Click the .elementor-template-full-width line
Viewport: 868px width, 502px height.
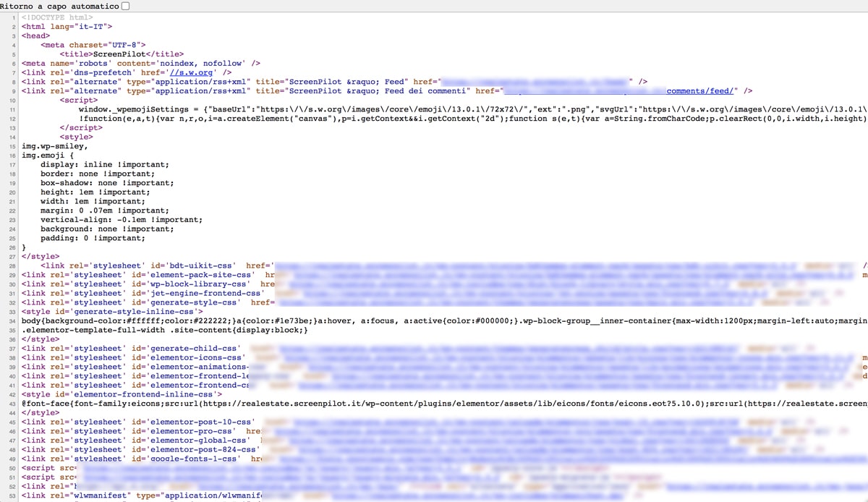(x=165, y=330)
